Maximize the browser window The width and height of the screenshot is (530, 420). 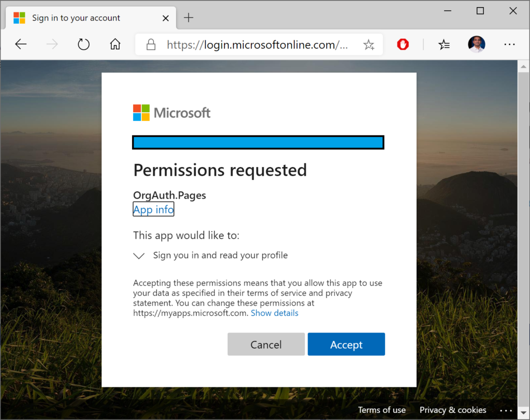(x=480, y=11)
